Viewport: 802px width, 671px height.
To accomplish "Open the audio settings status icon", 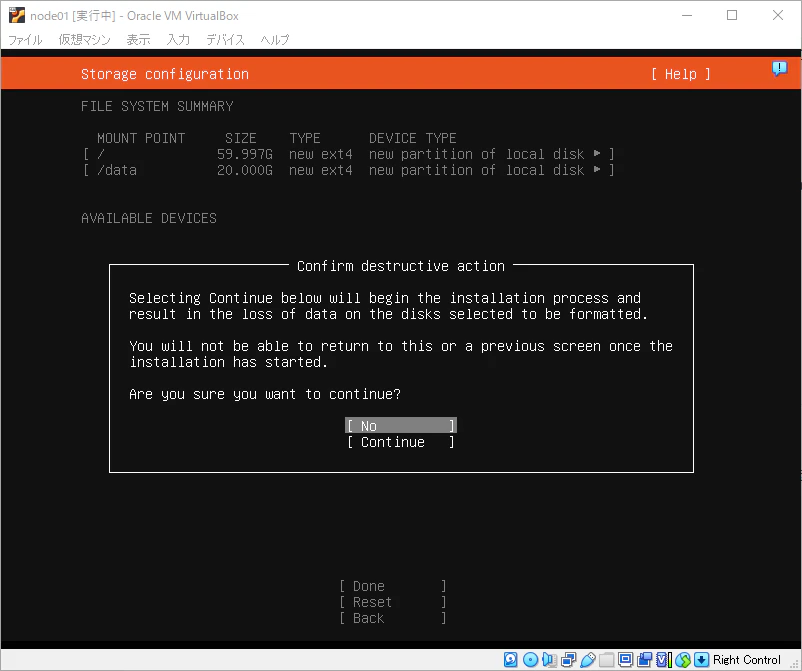I will 549,659.
